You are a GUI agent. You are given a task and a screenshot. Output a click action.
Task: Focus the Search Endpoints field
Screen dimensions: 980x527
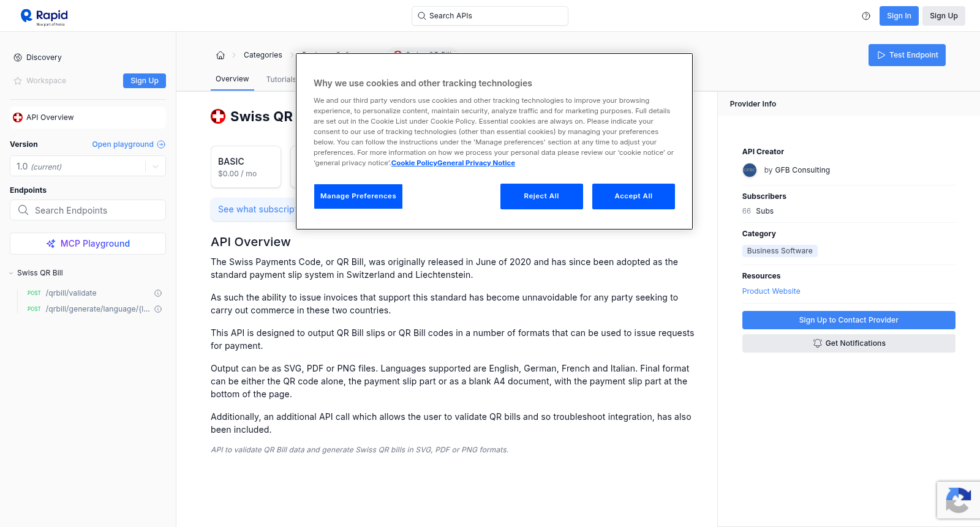tap(88, 210)
